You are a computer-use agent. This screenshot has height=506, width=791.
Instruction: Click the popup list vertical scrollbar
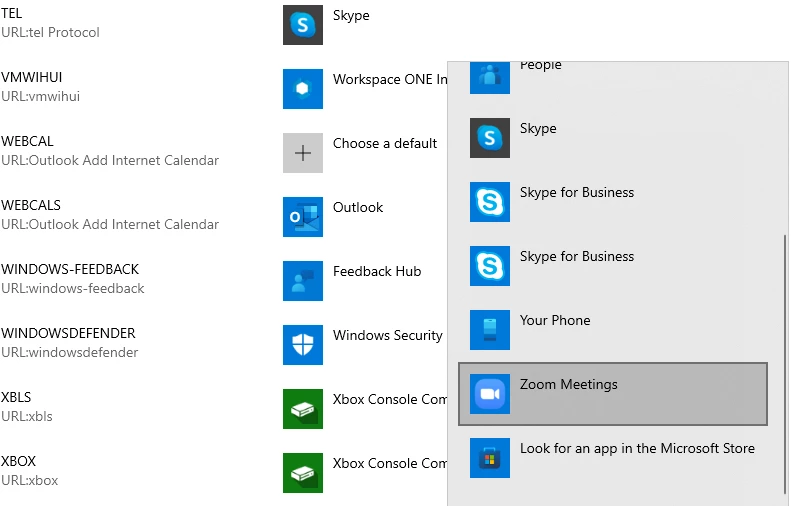784,363
